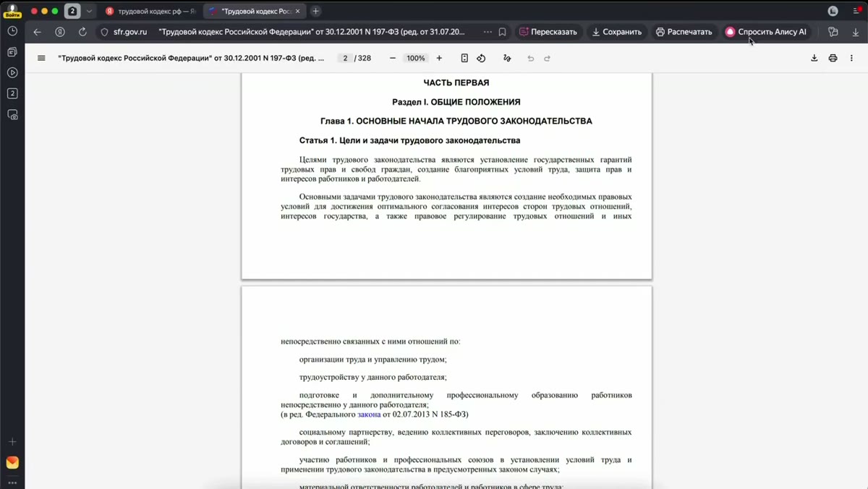
Task: Go back with the browser arrow
Action: click(x=38, y=32)
